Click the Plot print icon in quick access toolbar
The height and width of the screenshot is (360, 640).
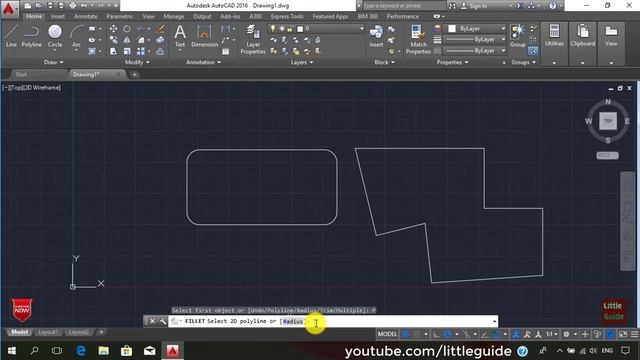[x=73, y=6]
